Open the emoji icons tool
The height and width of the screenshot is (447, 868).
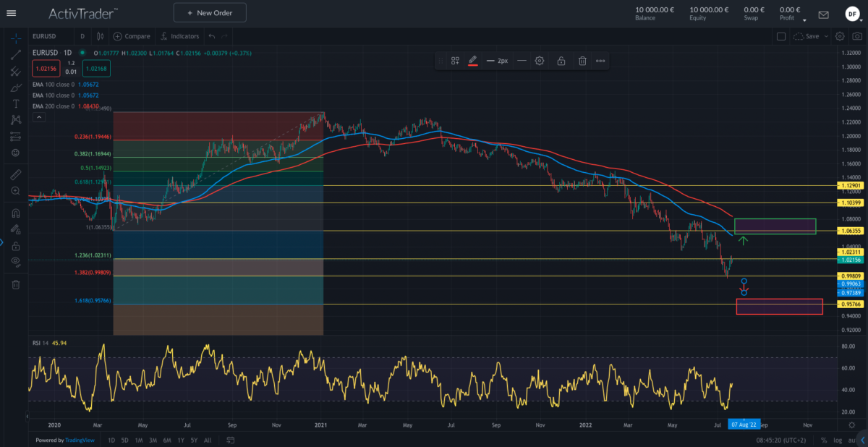coord(15,153)
